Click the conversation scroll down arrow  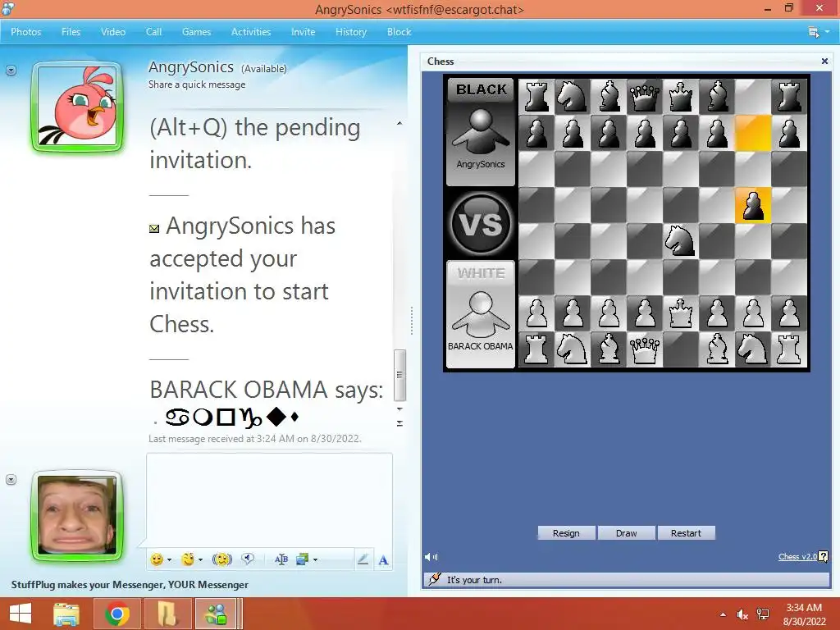[x=399, y=409]
